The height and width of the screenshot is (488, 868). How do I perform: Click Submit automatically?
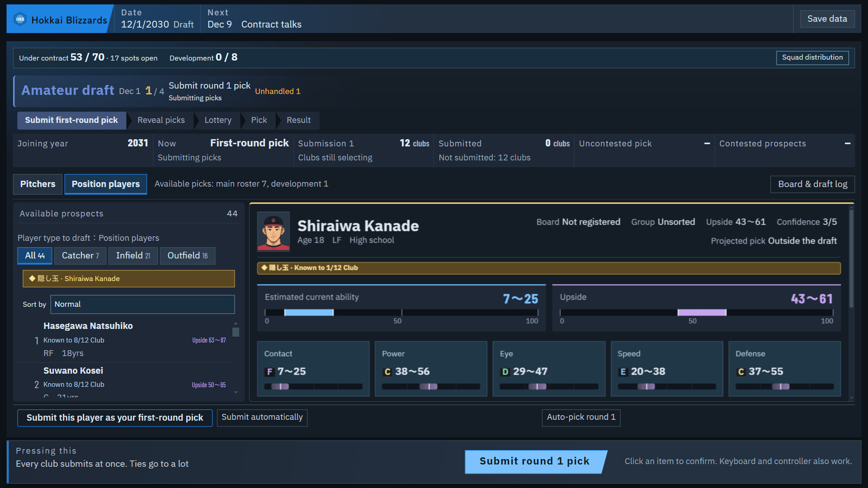262,418
